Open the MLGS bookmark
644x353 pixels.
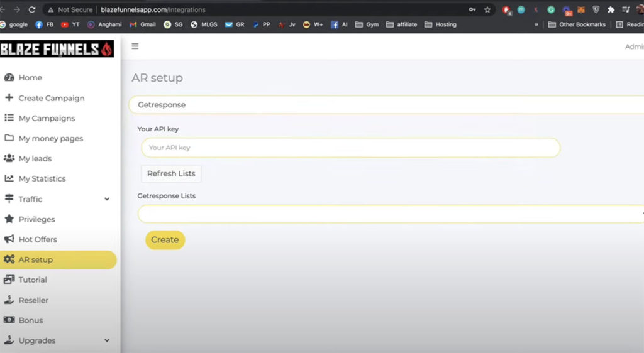(204, 24)
